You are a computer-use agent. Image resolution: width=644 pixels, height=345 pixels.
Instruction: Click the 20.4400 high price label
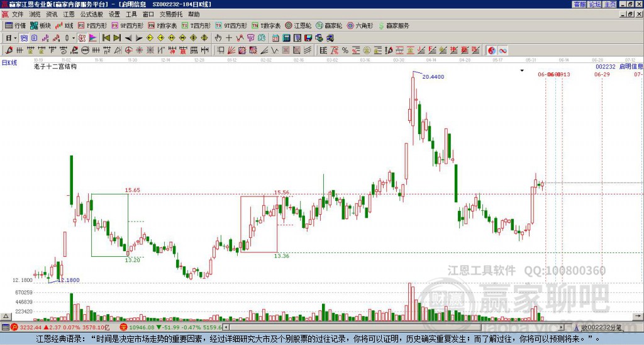pyautogui.click(x=433, y=76)
